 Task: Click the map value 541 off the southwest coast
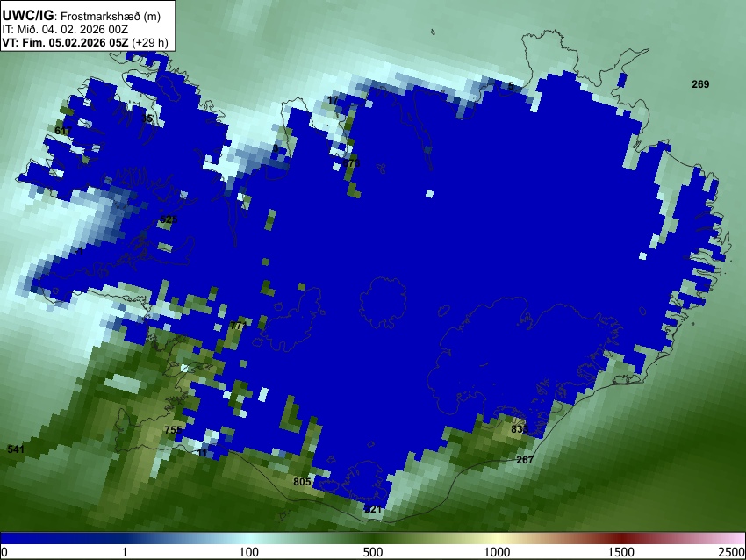[16, 449]
